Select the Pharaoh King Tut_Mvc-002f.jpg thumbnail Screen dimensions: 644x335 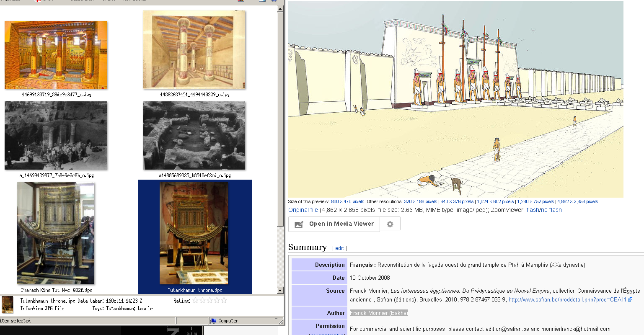[56, 233]
